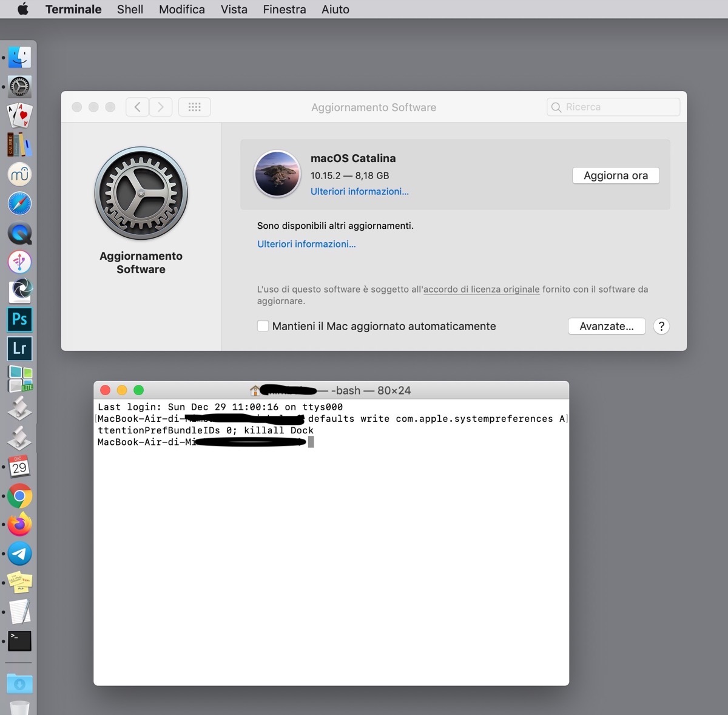Click 'defaults write com.apple.systempreferences' text
Viewport: 728px width, 715px height.
[x=431, y=419]
